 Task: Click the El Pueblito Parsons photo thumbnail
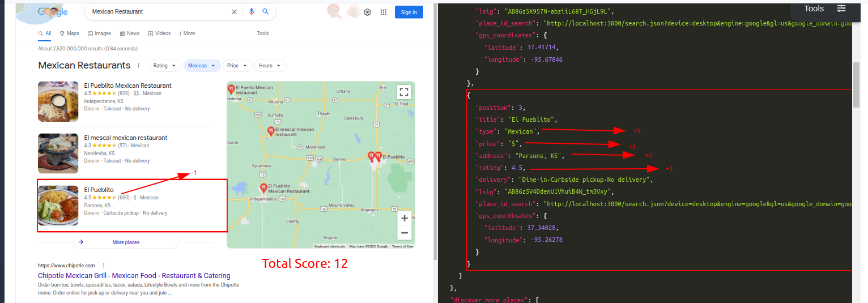coord(58,206)
